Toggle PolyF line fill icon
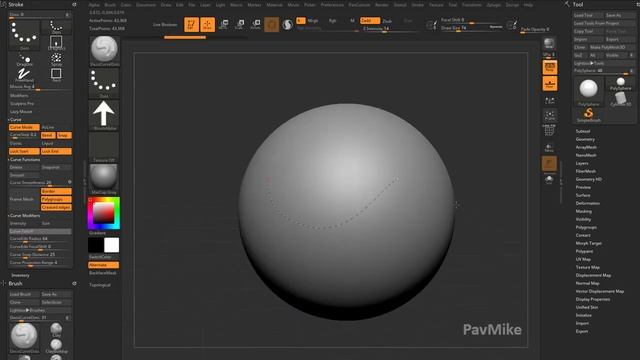 pos(549,131)
